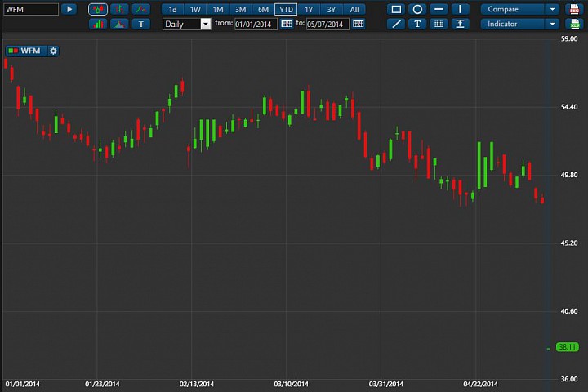This screenshot has width=588, height=392.
Task: Click the 36.00 price axis label
Action: (569, 379)
